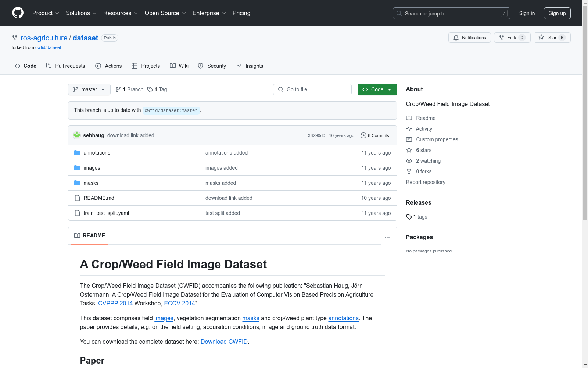Viewport: 588px width, 368px height.
Task: Click the train_test_split.yaml file icon
Action: pos(77,213)
